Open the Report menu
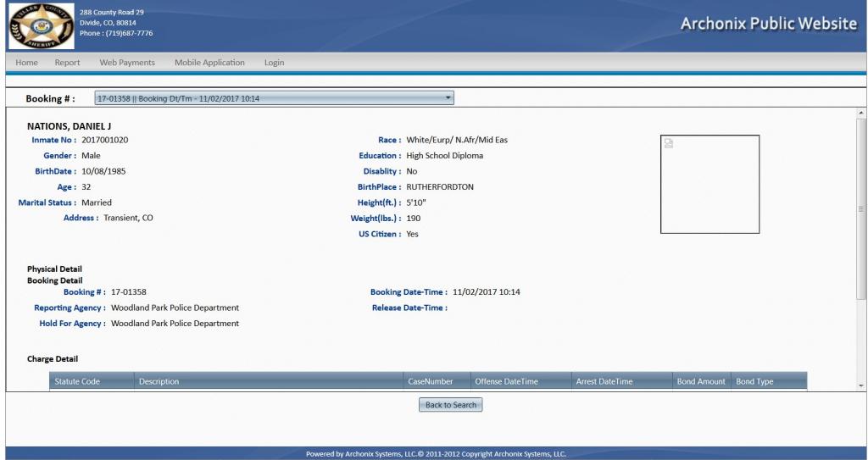The width and height of the screenshot is (868, 460). [68, 63]
